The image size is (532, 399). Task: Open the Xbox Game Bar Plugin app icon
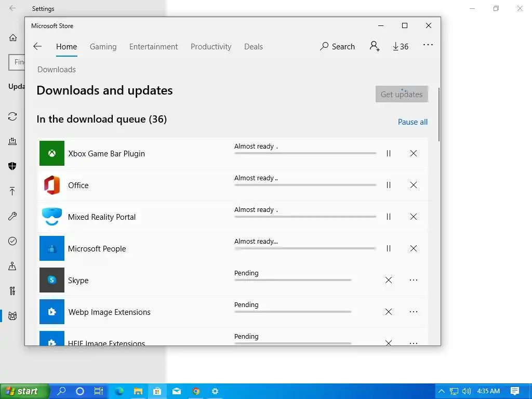52,153
